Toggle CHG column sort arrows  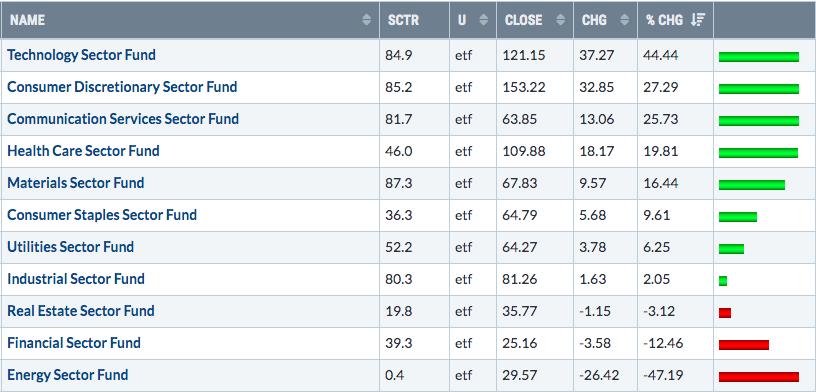pyautogui.click(x=625, y=20)
